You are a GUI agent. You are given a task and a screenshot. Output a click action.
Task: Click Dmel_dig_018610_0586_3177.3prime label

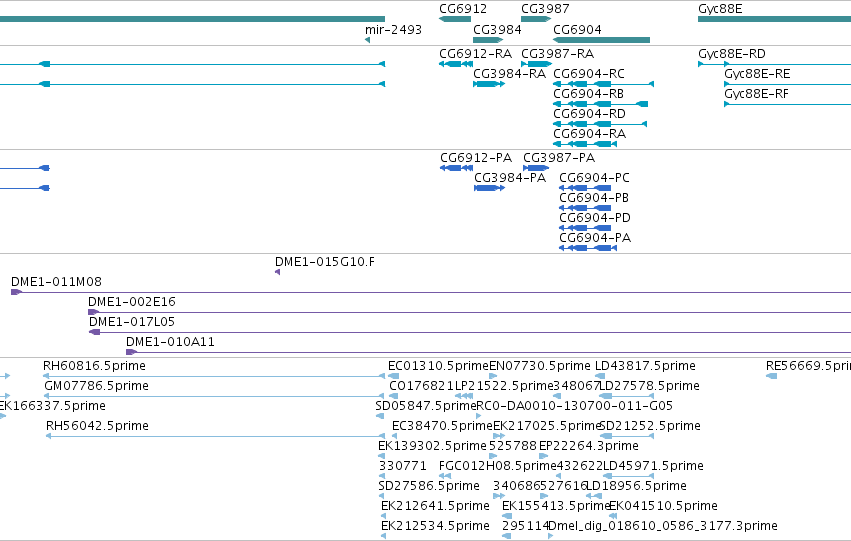(x=663, y=527)
